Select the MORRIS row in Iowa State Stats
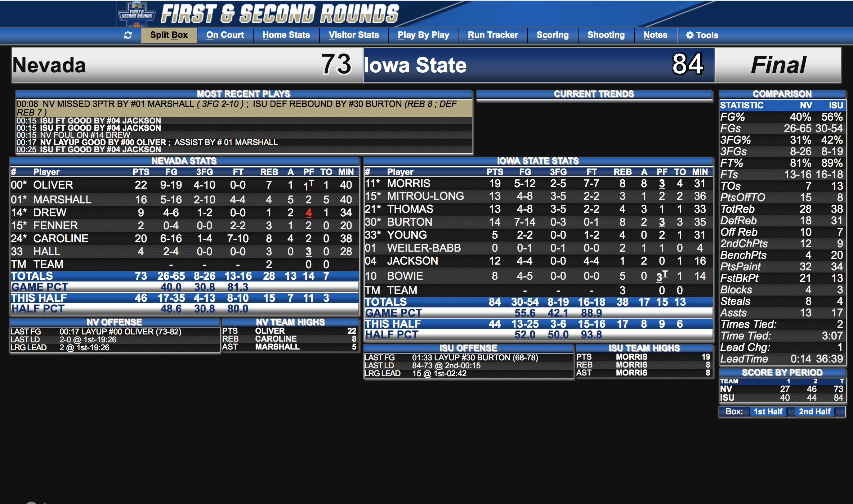Image resolution: width=853 pixels, height=504 pixels. [538, 184]
